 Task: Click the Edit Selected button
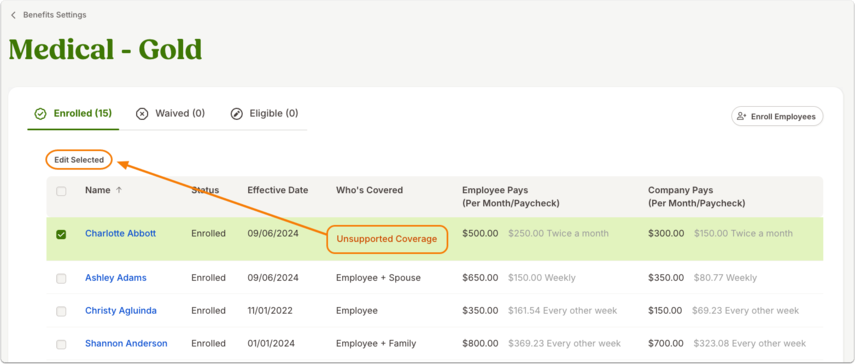(79, 160)
